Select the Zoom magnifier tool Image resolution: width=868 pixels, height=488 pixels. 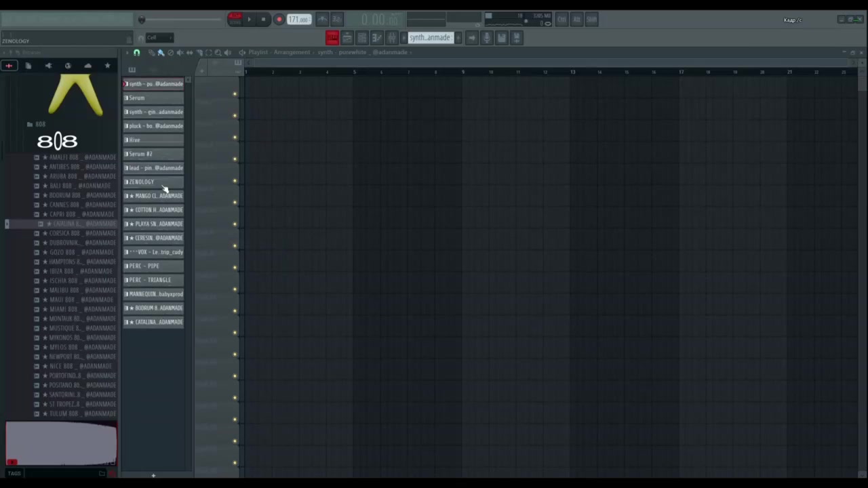point(218,52)
